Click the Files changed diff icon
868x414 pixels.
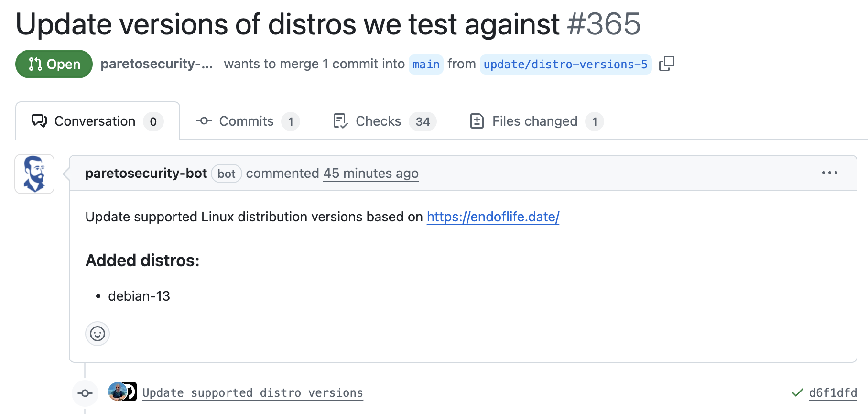pyautogui.click(x=477, y=121)
